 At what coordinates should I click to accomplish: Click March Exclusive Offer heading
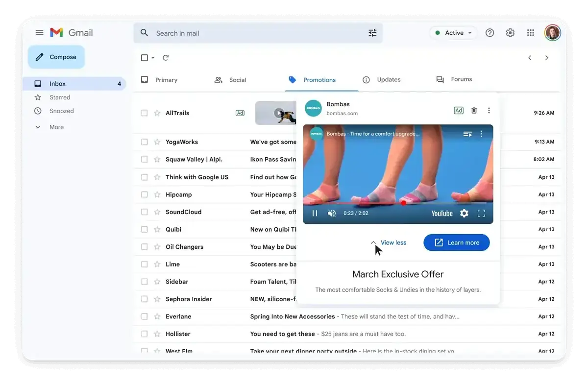(x=398, y=274)
